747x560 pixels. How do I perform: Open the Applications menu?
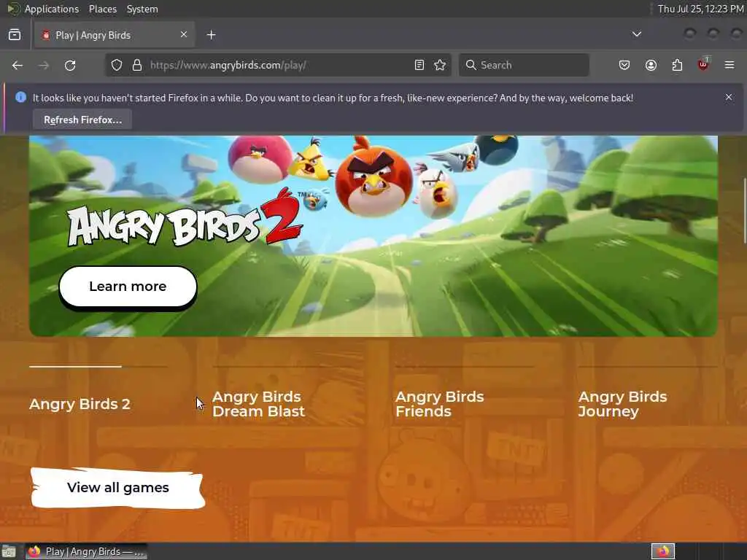[x=52, y=9]
